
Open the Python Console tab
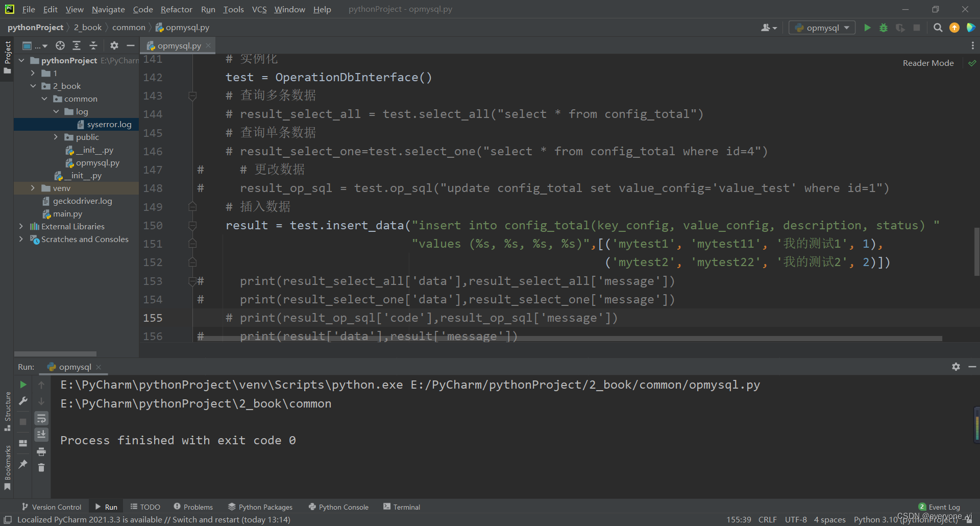point(338,507)
